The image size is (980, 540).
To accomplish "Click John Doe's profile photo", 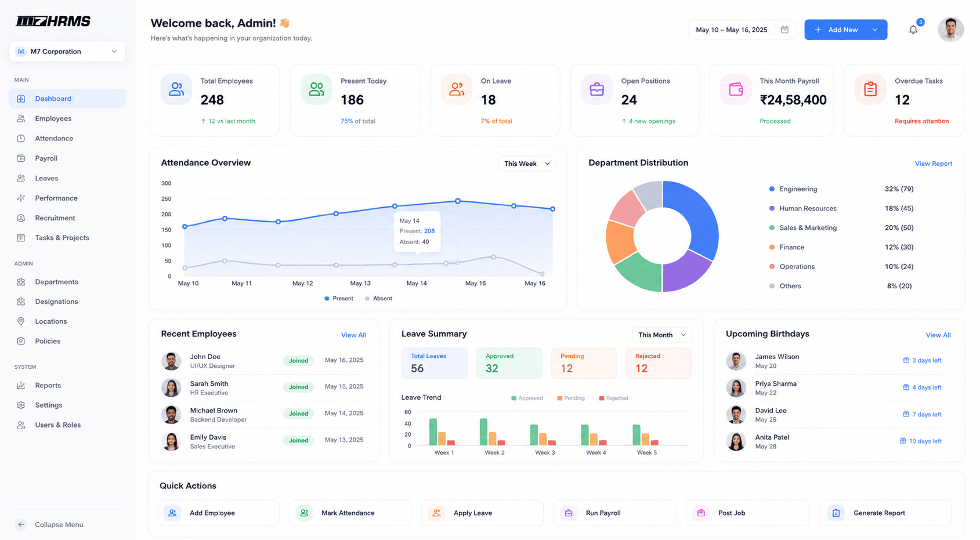I will click(x=171, y=361).
